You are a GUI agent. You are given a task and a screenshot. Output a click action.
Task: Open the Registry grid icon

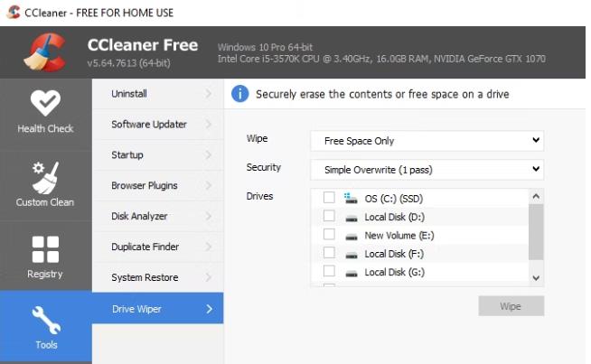[x=45, y=249]
